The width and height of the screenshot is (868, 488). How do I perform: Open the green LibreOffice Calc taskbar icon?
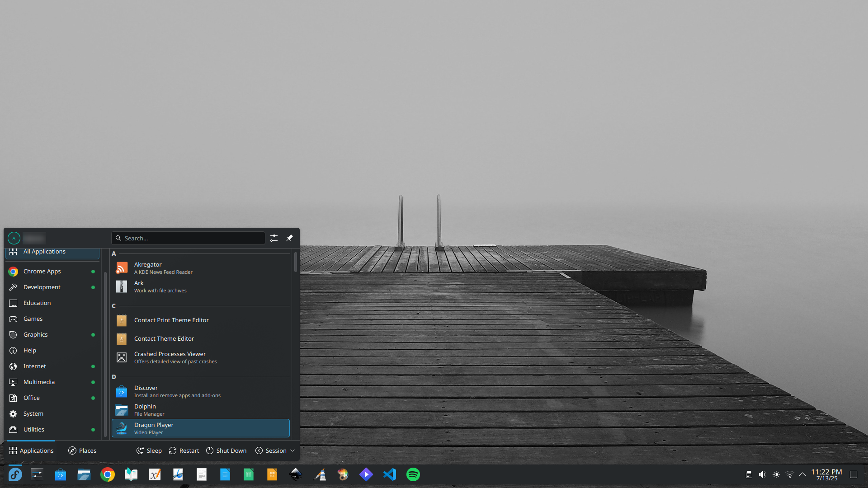(x=249, y=474)
